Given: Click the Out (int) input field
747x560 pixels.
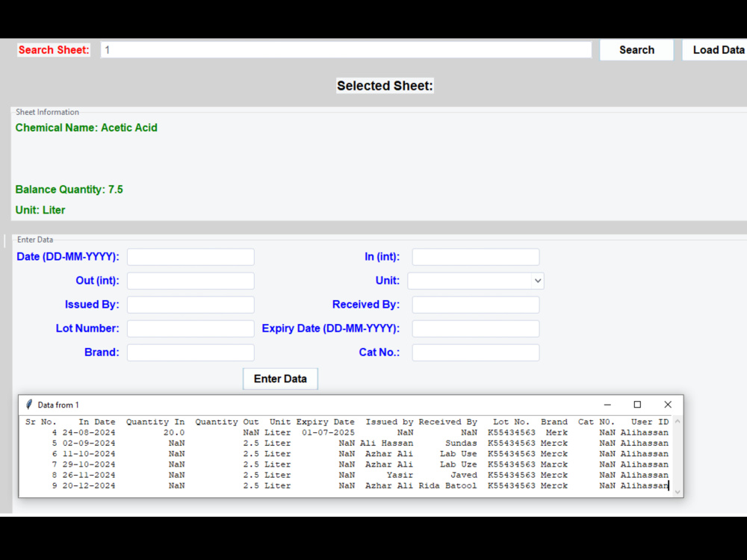Looking at the screenshot, I should [x=190, y=281].
